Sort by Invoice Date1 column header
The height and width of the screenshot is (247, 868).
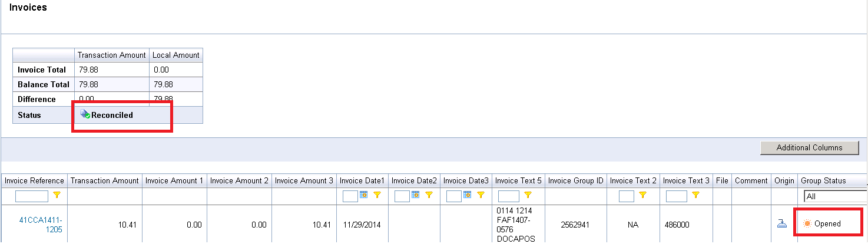tap(362, 180)
